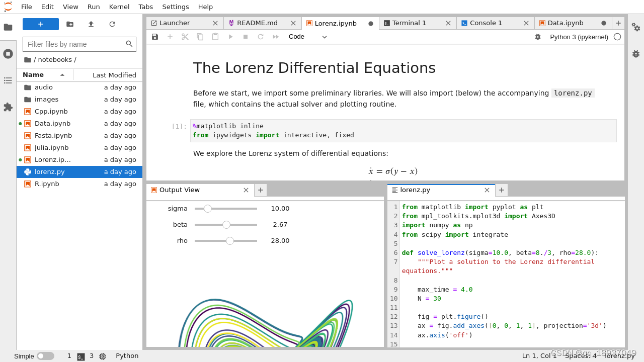Add new tab beside lorenz.py editor

point(502,190)
